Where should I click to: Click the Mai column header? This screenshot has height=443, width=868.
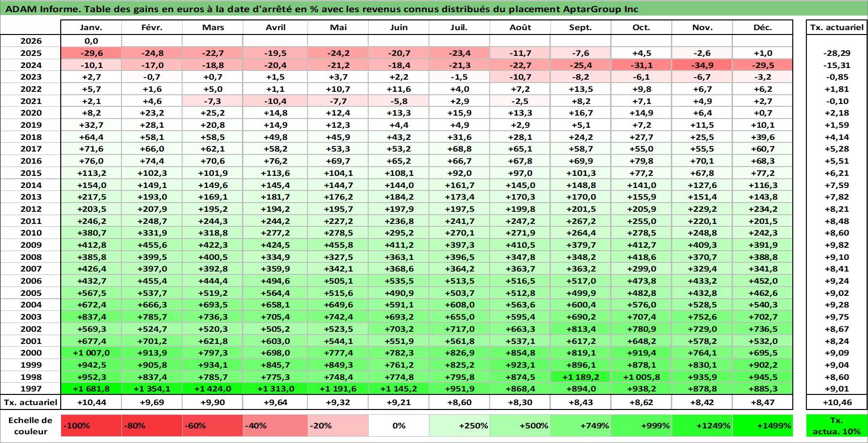click(x=338, y=27)
